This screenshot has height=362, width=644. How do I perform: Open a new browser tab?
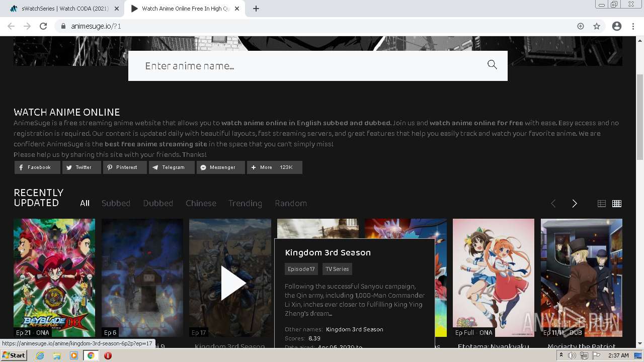coord(256,9)
